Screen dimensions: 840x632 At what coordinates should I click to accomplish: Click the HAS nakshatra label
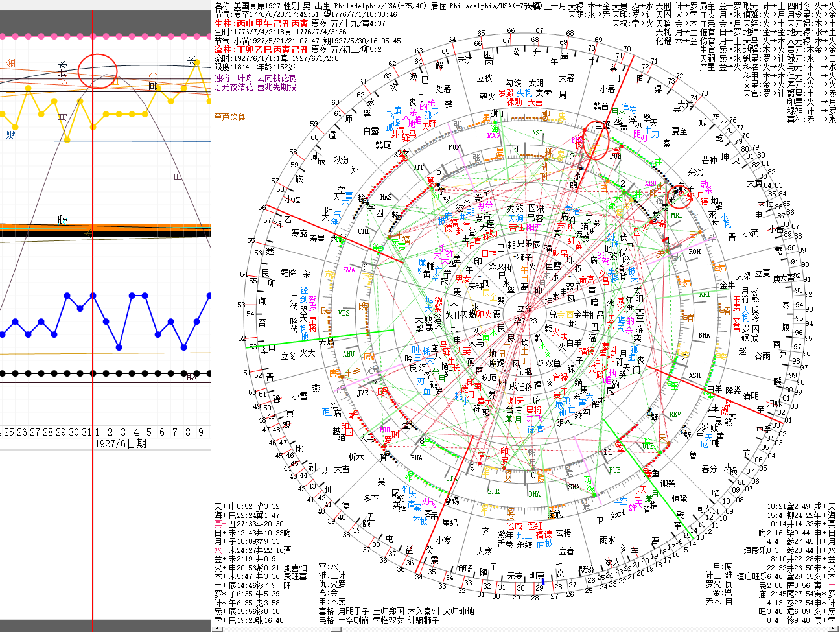pos(386,197)
